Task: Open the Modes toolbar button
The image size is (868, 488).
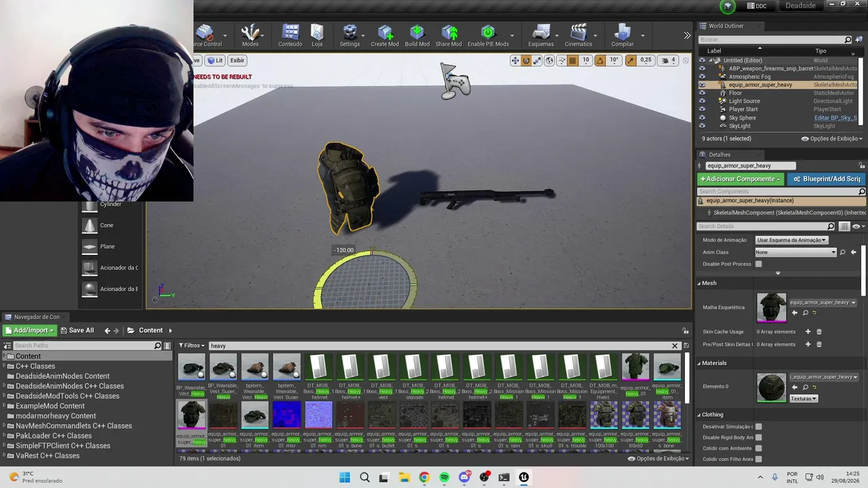Action: tap(250, 36)
